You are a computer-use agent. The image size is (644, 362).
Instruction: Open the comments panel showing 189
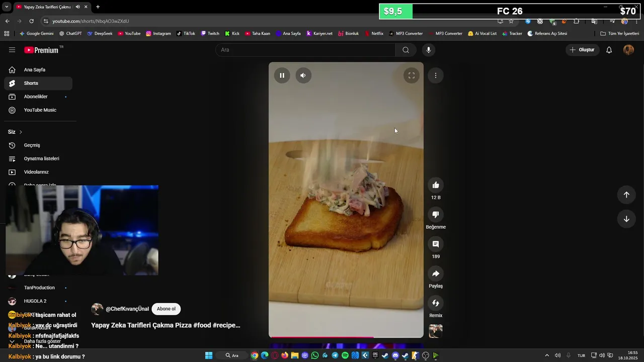coord(436,244)
